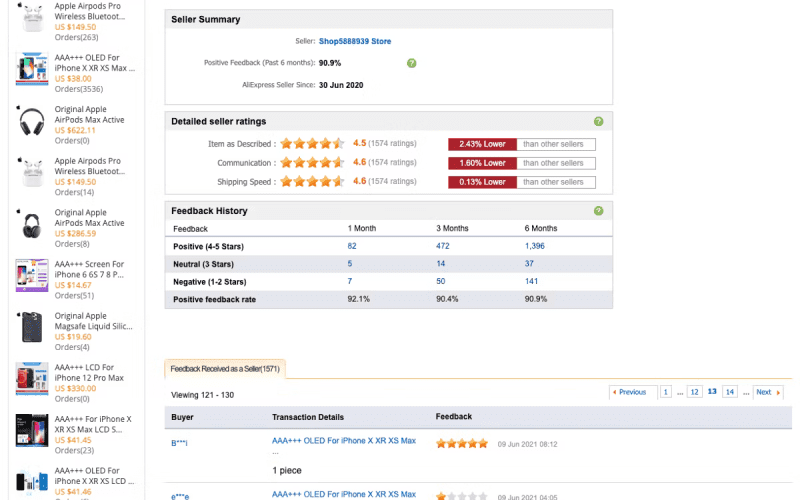Screen dimensions: 800x500
Task: Open AAA+++ For iPhone X LCD thumbnail $41.45
Action: (x=32, y=430)
